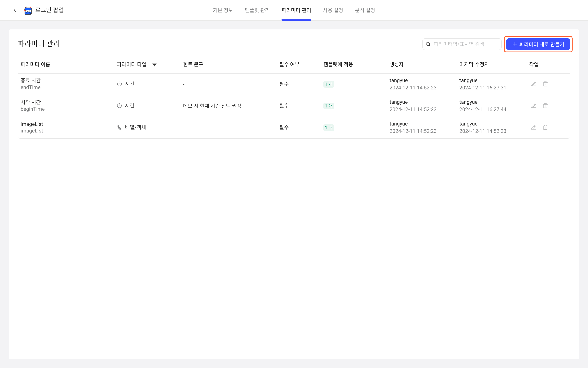Open the 파라미터 타입 filter icon
The height and width of the screenshot is (368, 588).
pyautogui.click(x=154, y=65)
